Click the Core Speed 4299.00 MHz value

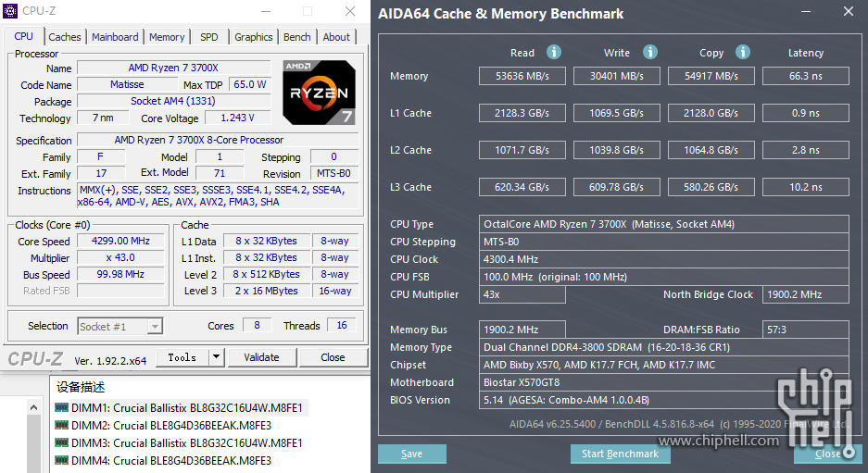120,241
